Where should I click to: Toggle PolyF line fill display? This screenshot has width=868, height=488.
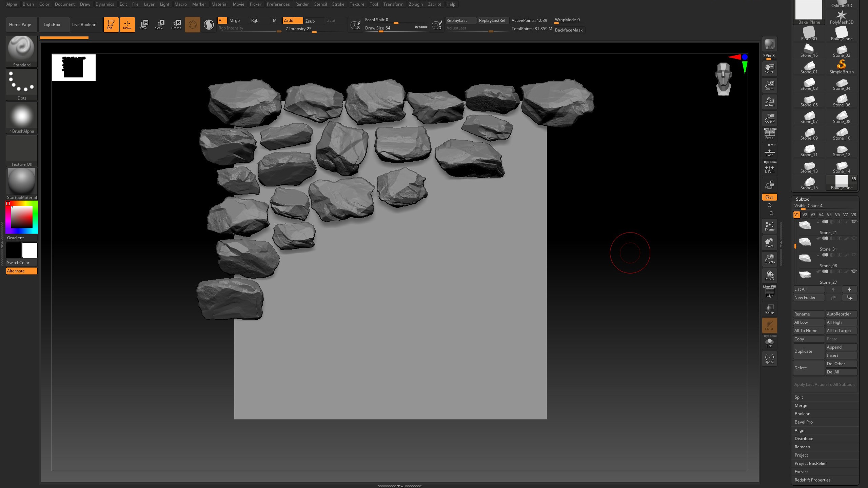[x=769, y=291]
